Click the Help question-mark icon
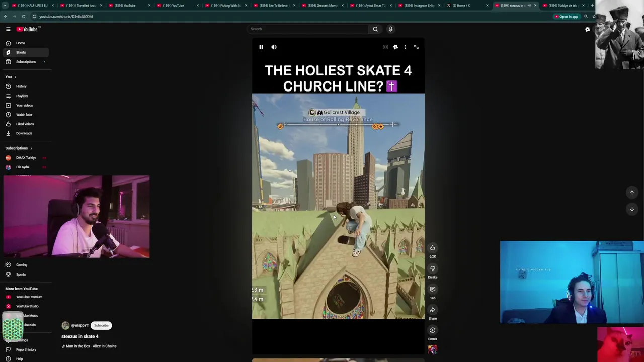This screenshot has width=644, height=362. [x=8, y=359]
